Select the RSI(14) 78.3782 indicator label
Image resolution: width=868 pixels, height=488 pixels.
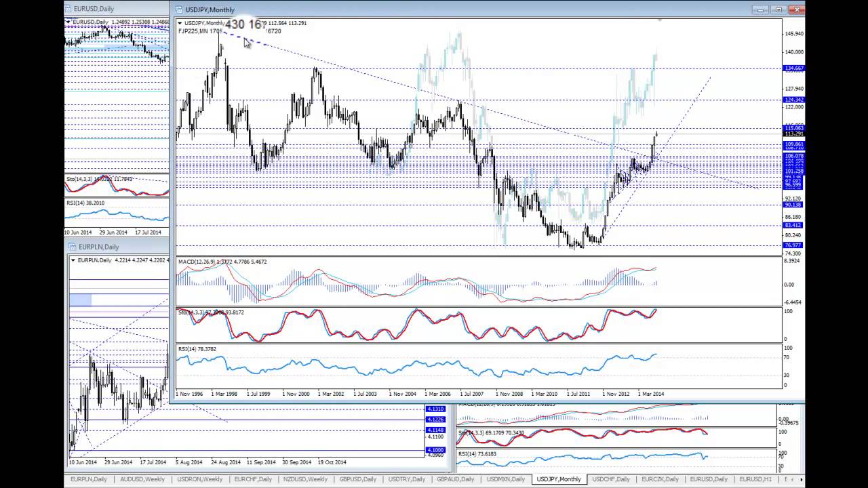point(197,349)
